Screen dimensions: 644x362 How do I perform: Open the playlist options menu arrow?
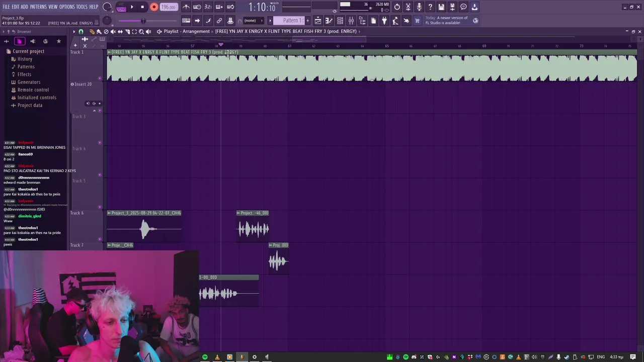click(x=74, y=32)
